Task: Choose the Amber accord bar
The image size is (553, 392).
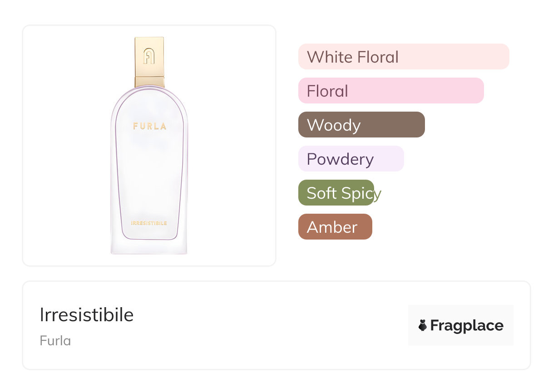Action: tap(335, 227)
